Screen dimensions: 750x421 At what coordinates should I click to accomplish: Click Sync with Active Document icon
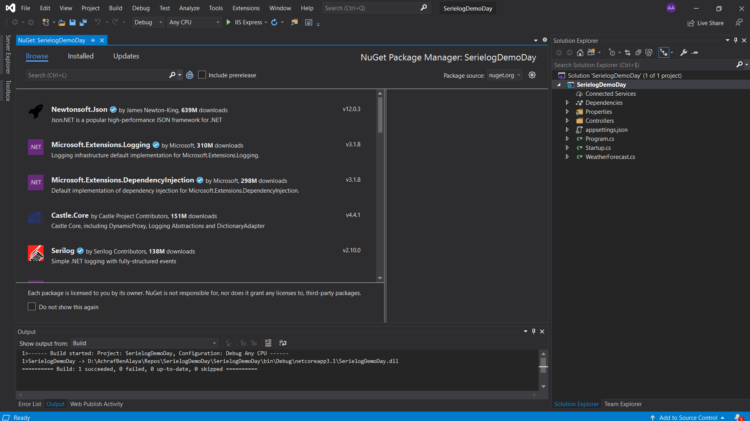coord(627,53)
